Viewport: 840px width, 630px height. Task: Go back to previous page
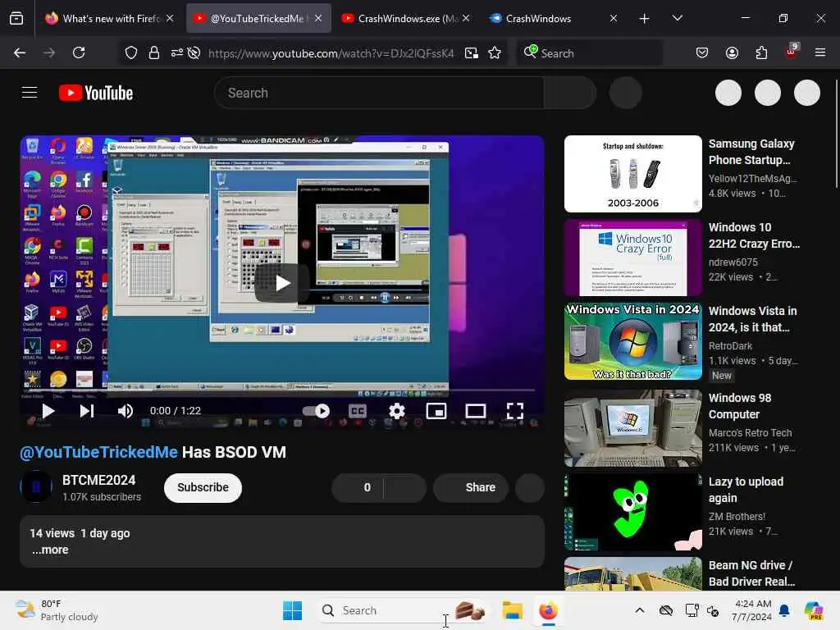point(20,52)
